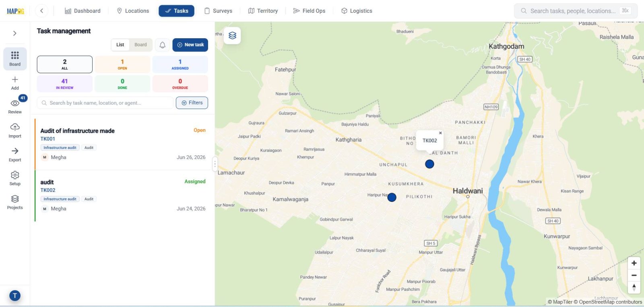Image resolution: width=644 pixels, height=307 pixels.
Task: Click the MAPOG logo
Action: (15, 11)
